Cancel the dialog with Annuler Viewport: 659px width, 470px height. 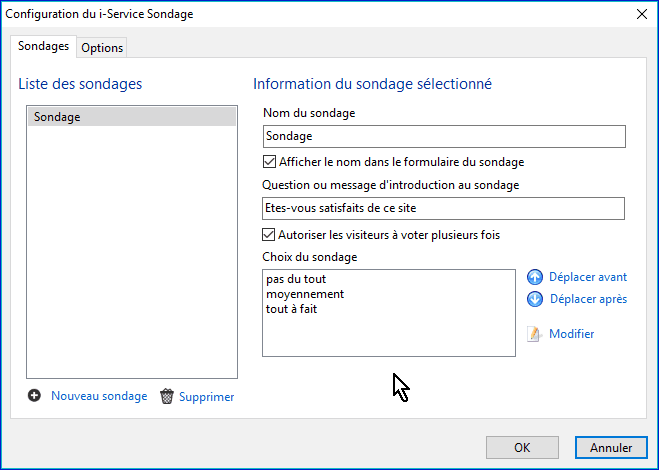tap(610, 447)
